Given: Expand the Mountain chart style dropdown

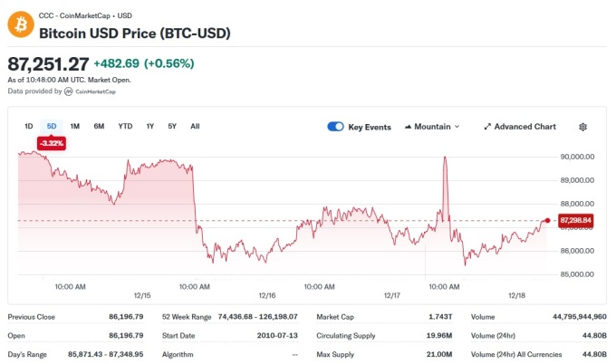Looking at the screenshot, I should pos(433,127).
